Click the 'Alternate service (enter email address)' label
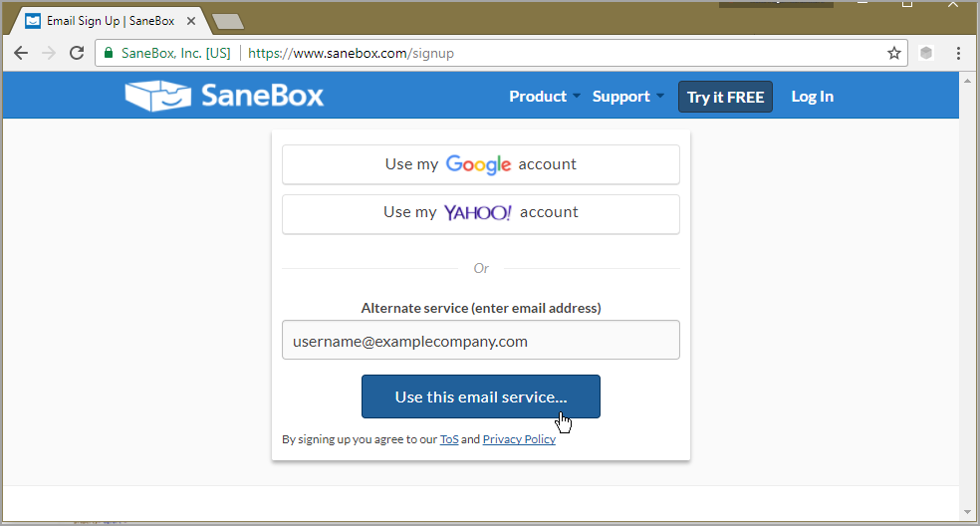Viewport: 980px width, 526px height. click(481, 309)
